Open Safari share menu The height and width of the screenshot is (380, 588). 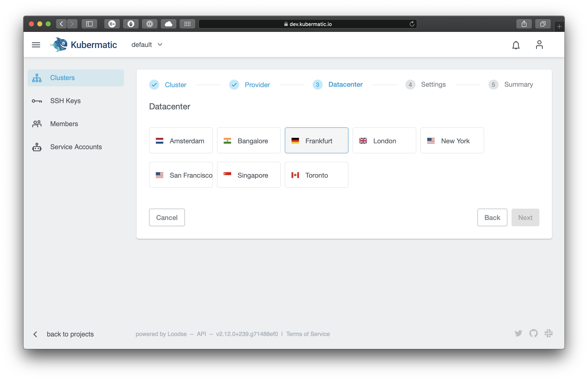pos(524,24)
